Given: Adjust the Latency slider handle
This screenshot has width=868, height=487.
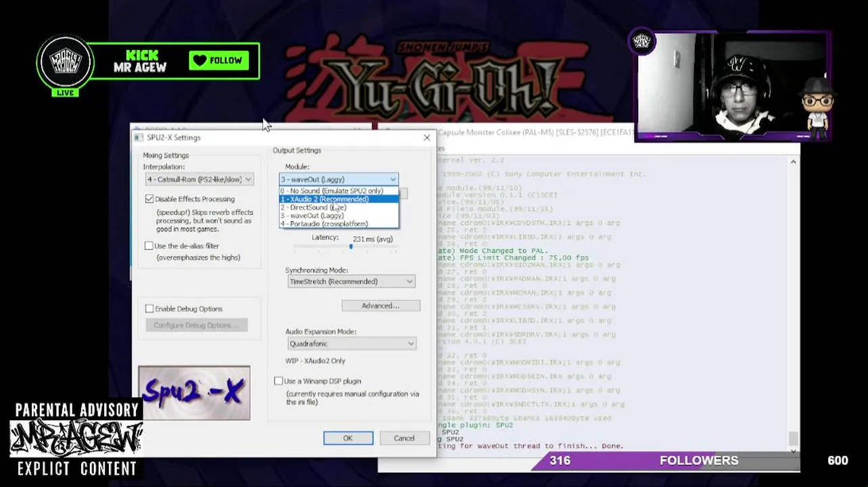Looking at the screenshot, I should [351, 248].
